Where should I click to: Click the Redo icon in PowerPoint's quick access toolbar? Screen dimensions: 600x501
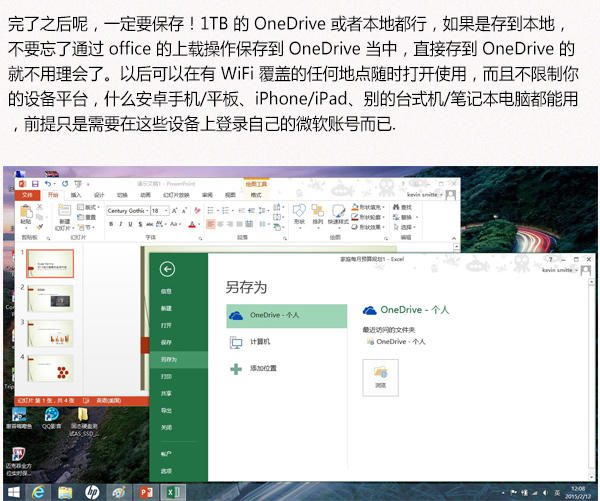[65, 184]
